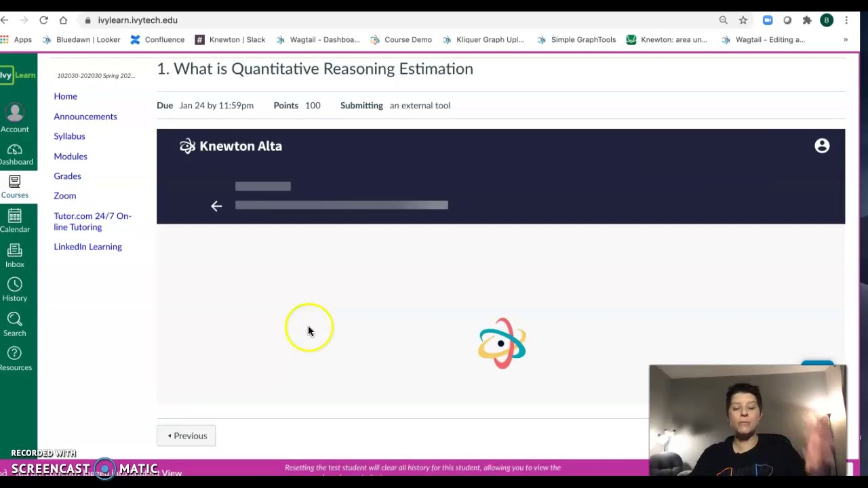Open Resources help icon in global nav
This screenshot has width=868, height=488.
pyautogui.click(x=15, y=359)
